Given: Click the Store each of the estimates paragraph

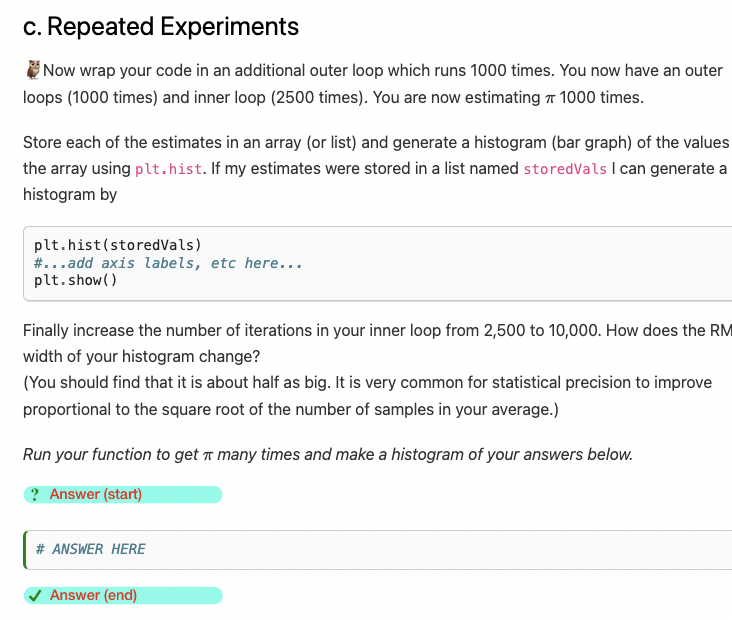Looking at the screenshot, I should (377, 168).
